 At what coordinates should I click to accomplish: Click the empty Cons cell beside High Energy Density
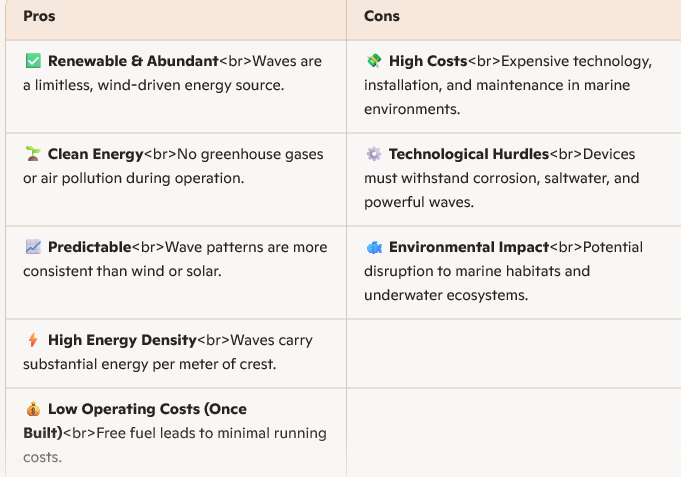click(x=513, y=353)
